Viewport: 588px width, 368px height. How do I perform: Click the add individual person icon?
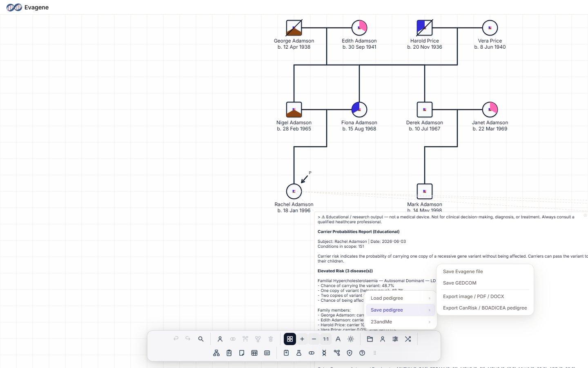coord(220,339)
